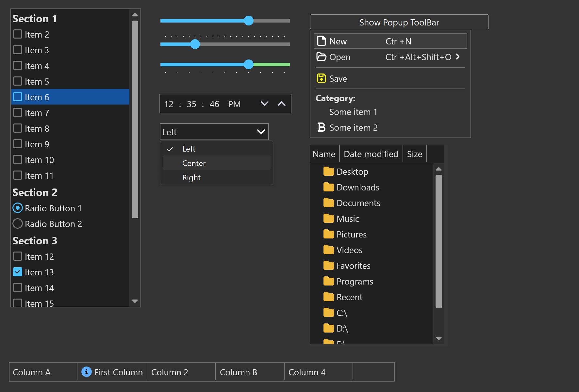Click the checkmark icon beside Left option
This screenshot has height=392, width=579.
click(x=170, y=149)
